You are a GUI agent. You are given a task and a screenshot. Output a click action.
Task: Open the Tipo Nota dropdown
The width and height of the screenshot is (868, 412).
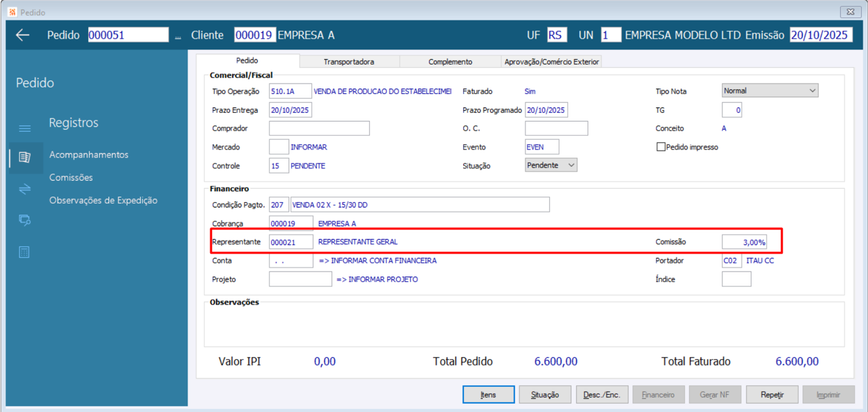click(770, 90)
